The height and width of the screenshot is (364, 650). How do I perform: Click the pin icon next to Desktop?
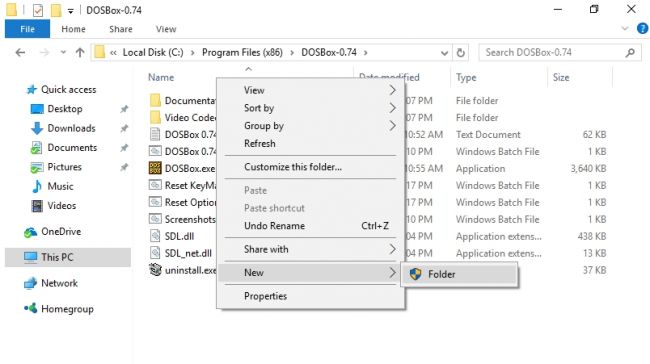coord(124,109)
